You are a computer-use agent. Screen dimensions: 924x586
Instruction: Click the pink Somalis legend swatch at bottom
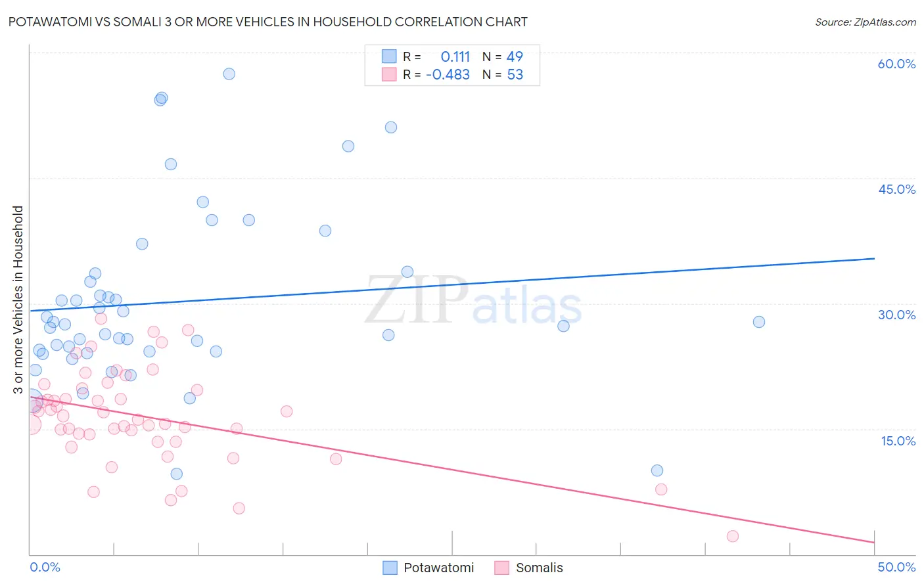tap(502, 568)
